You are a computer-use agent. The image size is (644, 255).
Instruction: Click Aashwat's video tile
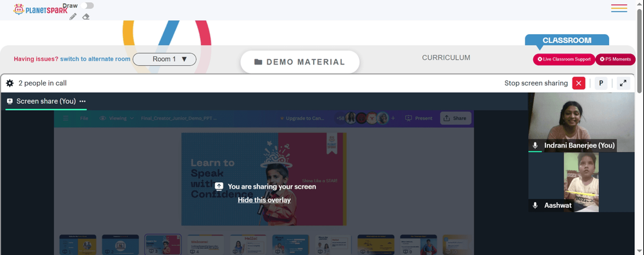[581, 182]
